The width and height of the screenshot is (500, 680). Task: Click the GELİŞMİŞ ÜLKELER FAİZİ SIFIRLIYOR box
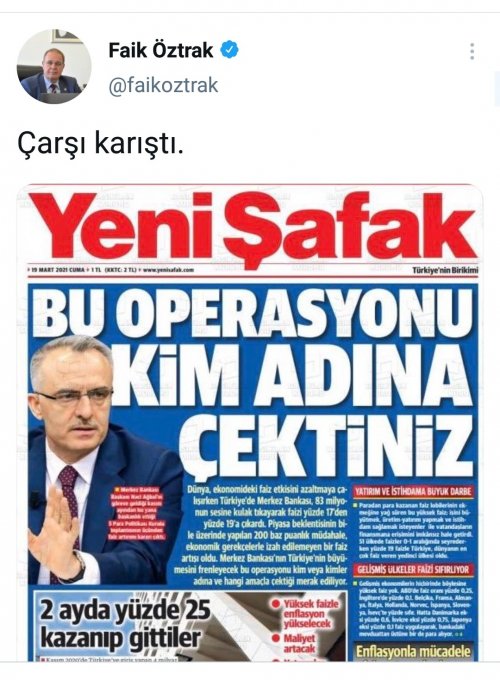(x=413, y=569)
